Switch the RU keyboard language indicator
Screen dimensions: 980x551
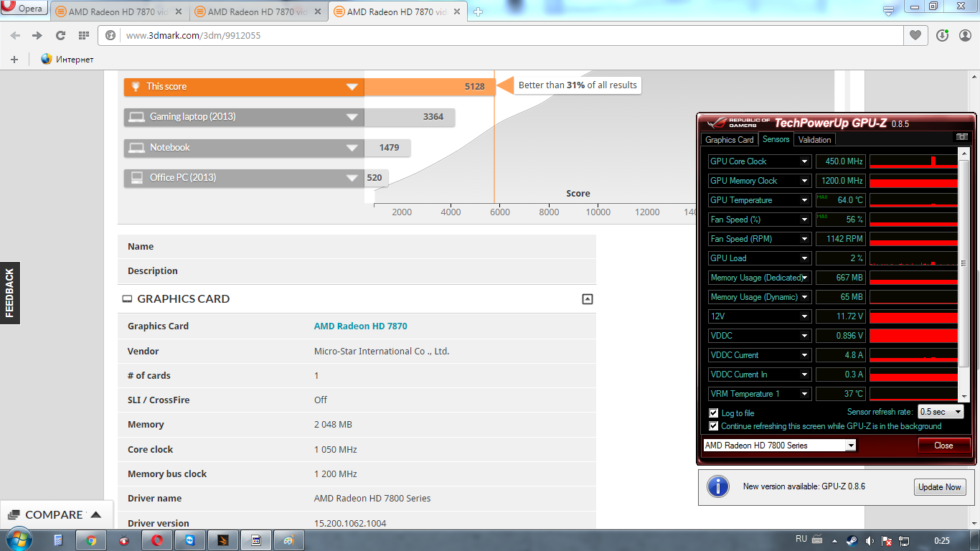pos(801,539)
